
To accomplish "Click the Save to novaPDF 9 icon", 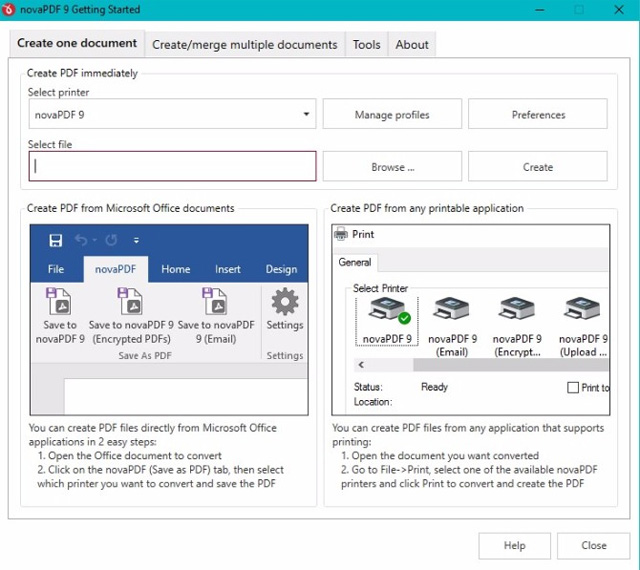I will [x=60, y=301].
